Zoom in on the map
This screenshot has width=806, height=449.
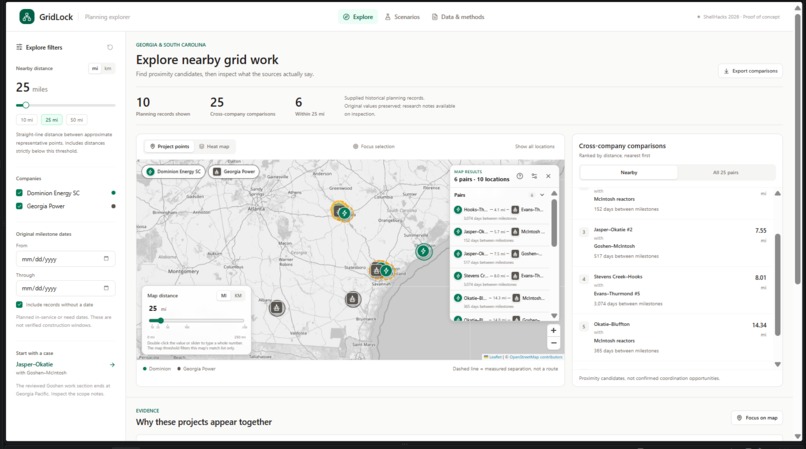click(554, 330)
